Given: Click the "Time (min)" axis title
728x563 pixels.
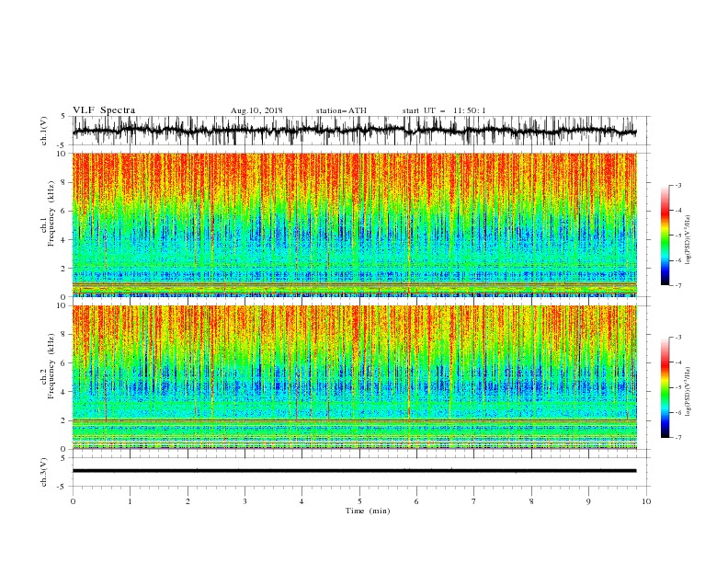Looking at the screenshot, I should (x=368, y=511).
